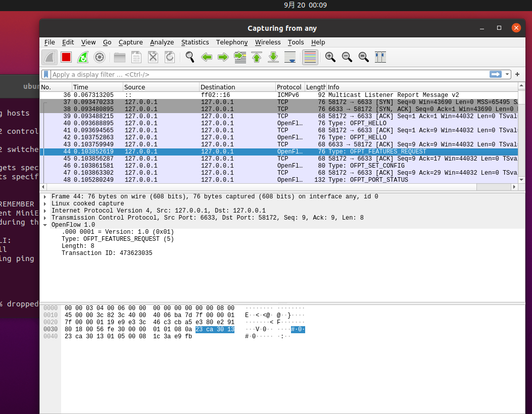532x414 pixels.
Task: Select the Length: 8 field
Action: click(78, 246)
